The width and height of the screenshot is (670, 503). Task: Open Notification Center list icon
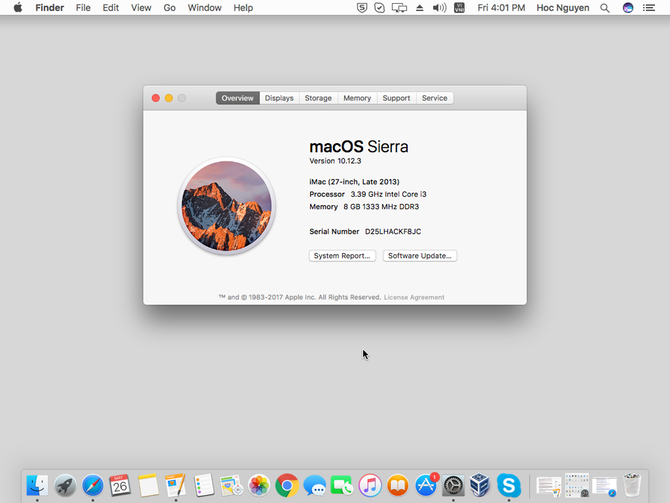click(649, 8)
